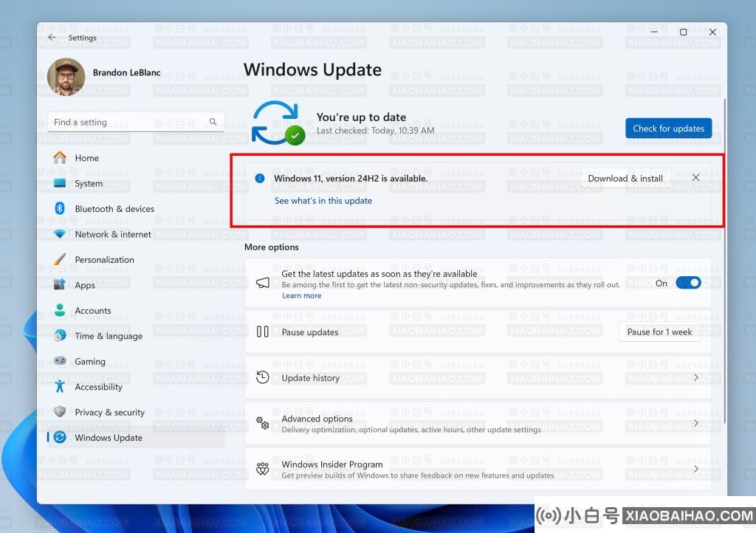Click You're up to date text
This screenshot has width=756, height=533.
click(361, 117)
